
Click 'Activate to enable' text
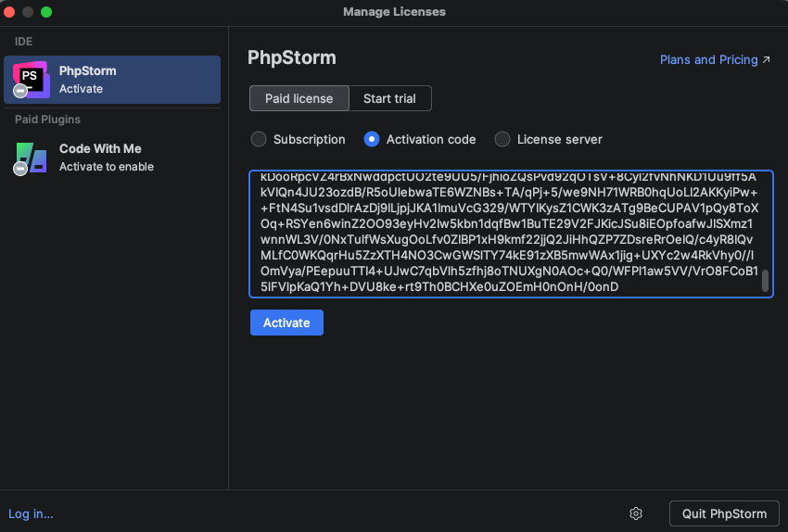pyautogui.click(x=107, y=167)
